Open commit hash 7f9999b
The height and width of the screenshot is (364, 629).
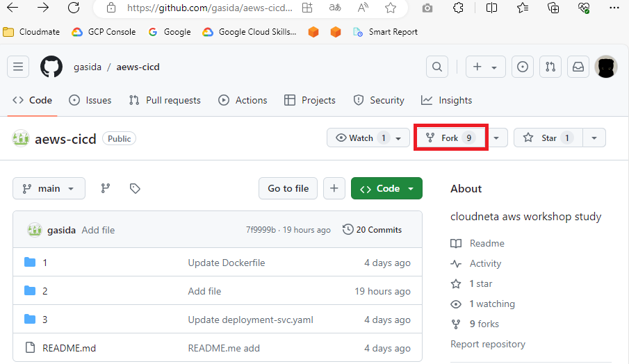pyautogui.click(x=261, y=230)
